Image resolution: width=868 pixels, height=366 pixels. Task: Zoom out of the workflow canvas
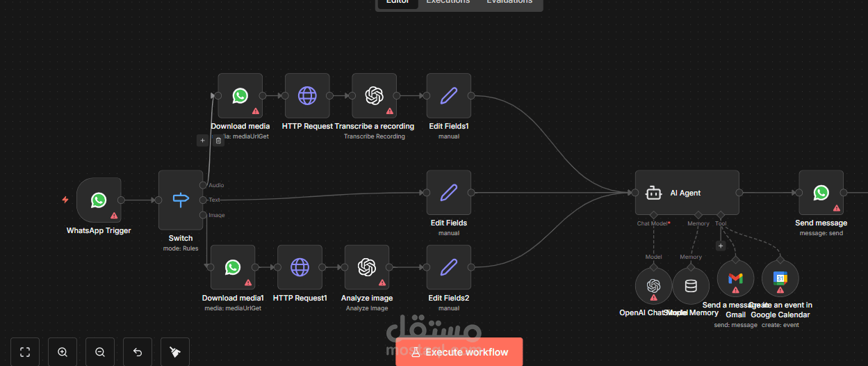click(100, 352)
